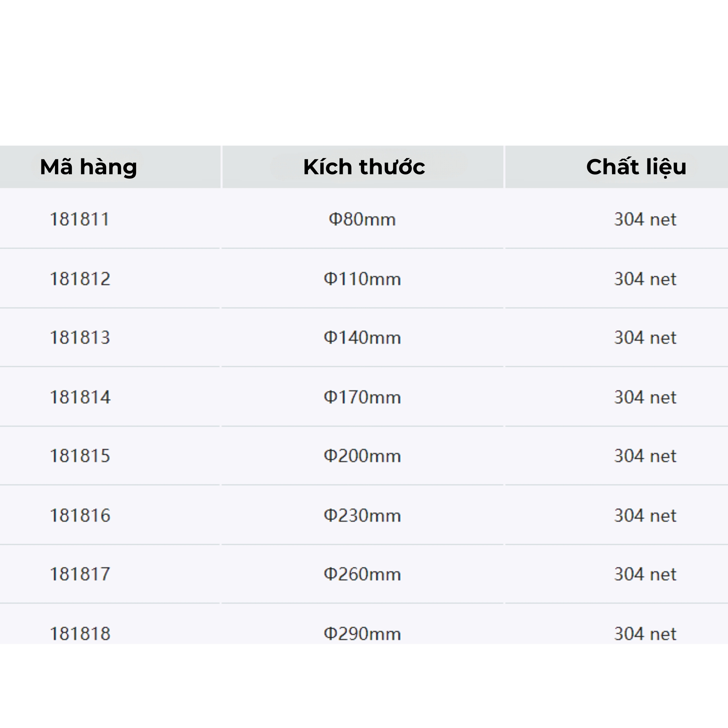This screenshot has width=728, height=728.
Task: Select product code 181814
Action: pyautogui.click(x=80, y=397)
